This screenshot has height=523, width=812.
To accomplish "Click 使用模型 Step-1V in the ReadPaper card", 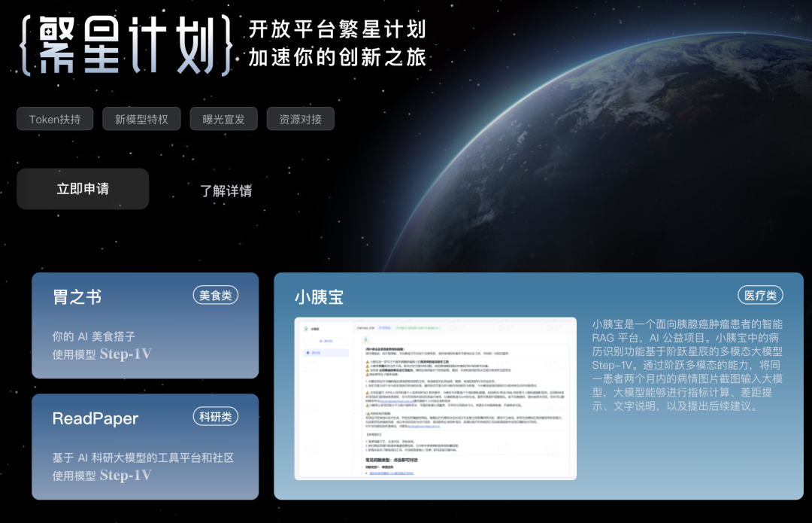I will [102, 476].
